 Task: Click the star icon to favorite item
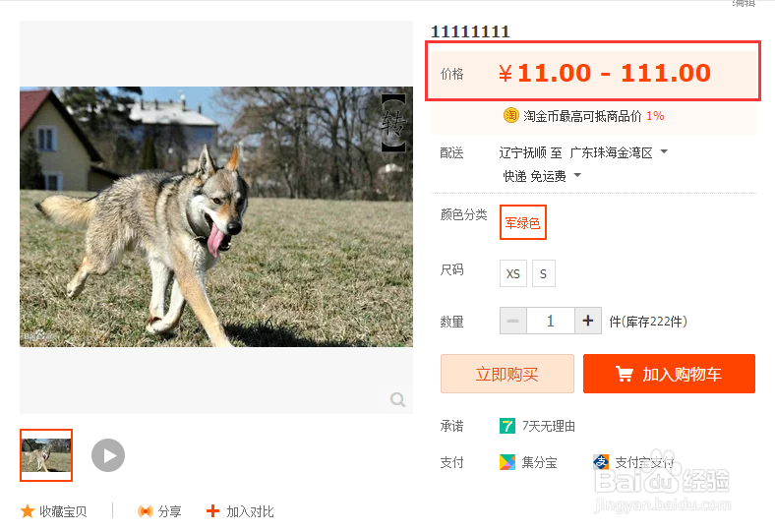point(28,511)
